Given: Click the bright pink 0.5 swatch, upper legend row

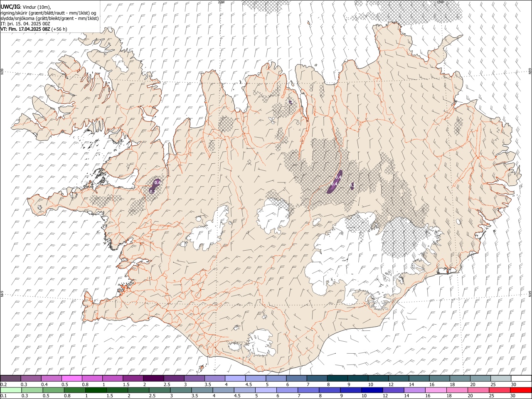Looking at the screenshot, I should click(x=71, y=378).
